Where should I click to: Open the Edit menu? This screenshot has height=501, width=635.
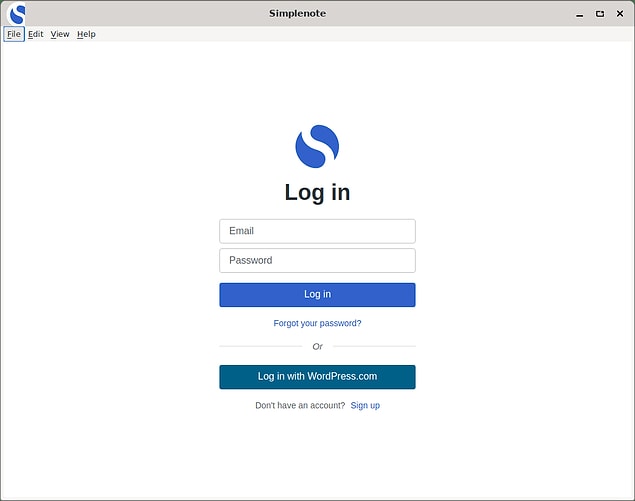tap(36, 34)
